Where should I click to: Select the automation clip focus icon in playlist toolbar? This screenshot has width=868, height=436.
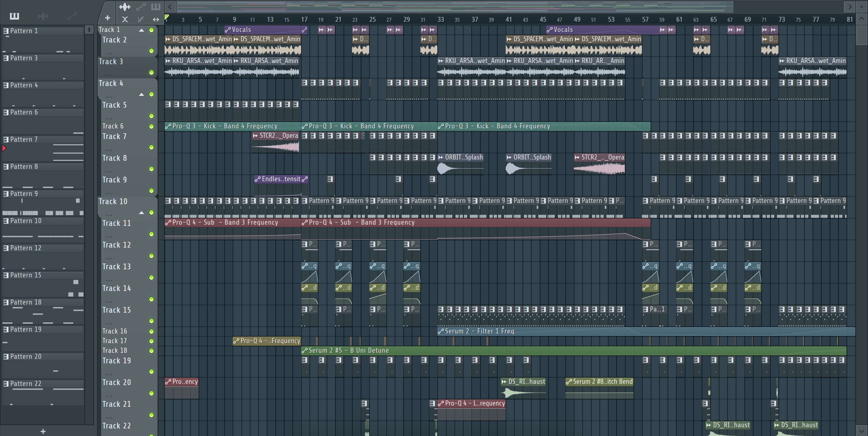(x=141, y=6)
